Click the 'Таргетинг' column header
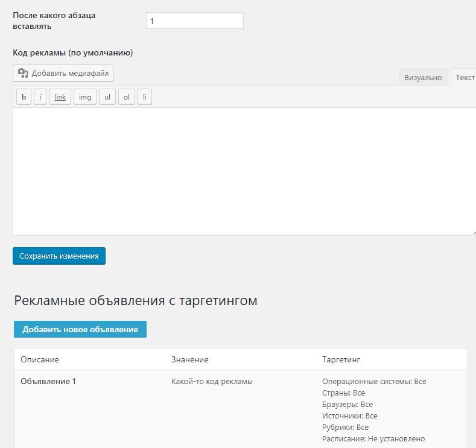The width and height of the screenshot is (476, 448). [x=341, y=360]
